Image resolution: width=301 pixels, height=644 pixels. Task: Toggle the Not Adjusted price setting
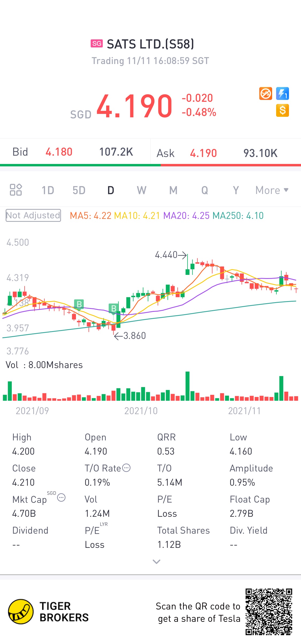pos(33,215)
